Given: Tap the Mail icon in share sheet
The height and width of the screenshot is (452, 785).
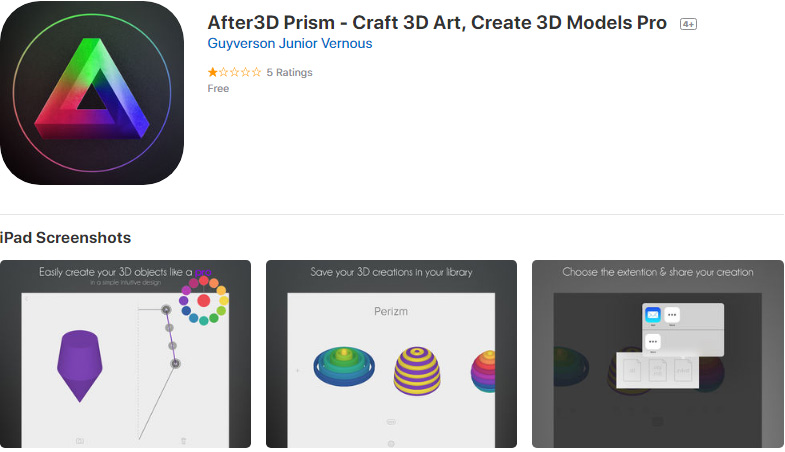Looking at the screenshot, I should [x=653, y=315].
